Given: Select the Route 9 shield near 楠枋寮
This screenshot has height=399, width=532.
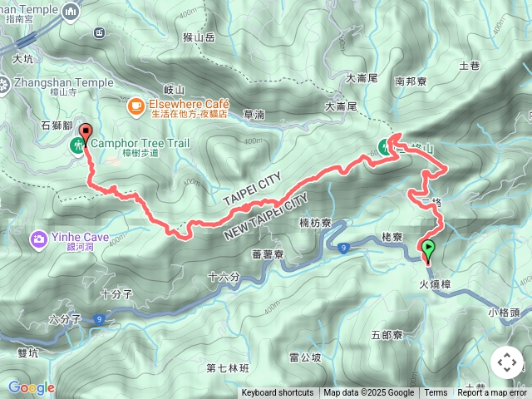Looking at the screenshot, I should 343,248.
